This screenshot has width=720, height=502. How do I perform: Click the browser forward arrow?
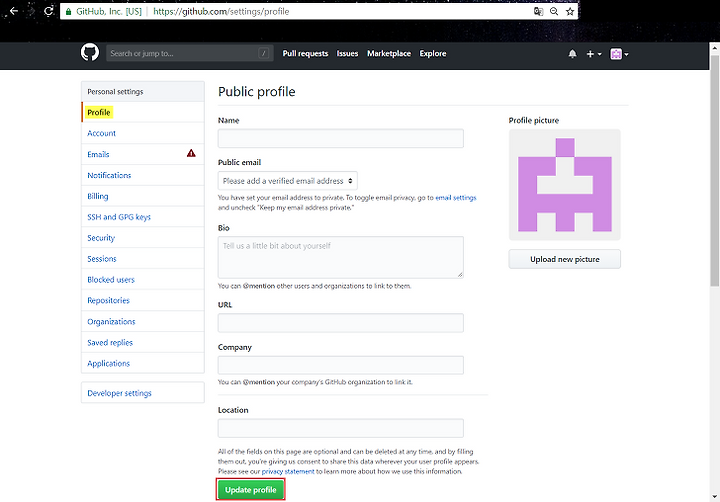[x=31, y=11]
